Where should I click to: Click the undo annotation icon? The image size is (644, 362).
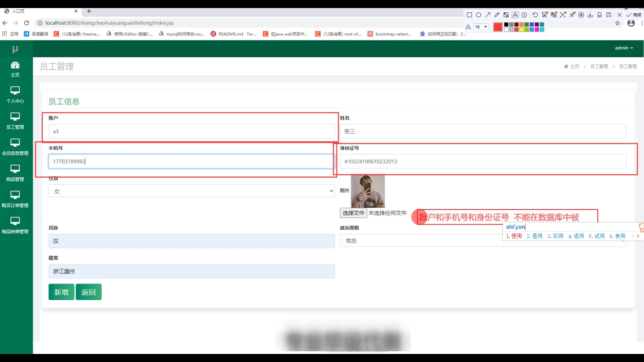click(x=535, y=15)
